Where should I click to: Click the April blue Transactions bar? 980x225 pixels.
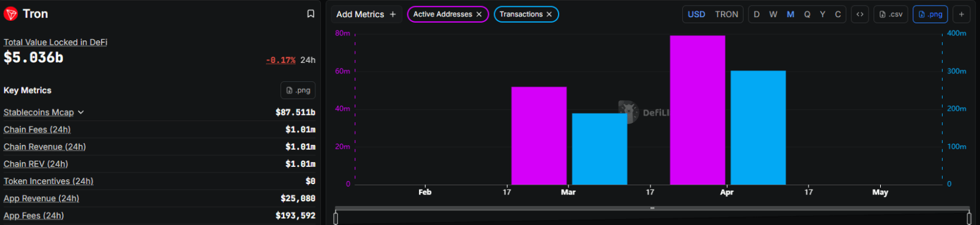(758, 128)
